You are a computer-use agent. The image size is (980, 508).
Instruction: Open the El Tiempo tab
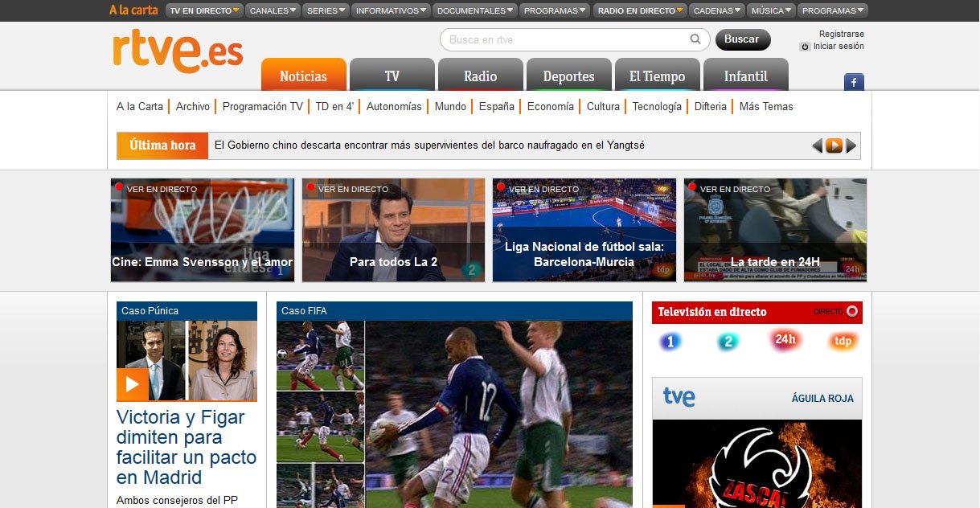coord(658,75)
